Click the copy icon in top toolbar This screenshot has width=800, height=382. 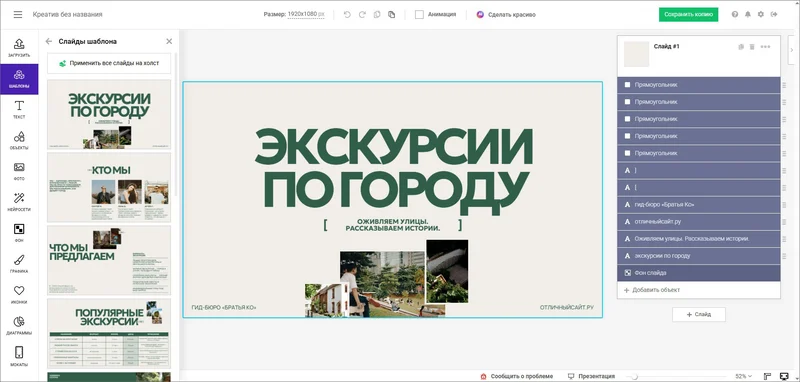[x=377, y=15]
